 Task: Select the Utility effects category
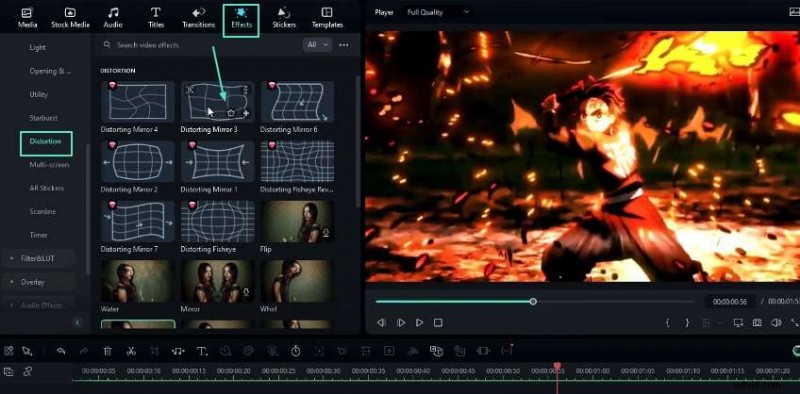click(39, 94)
